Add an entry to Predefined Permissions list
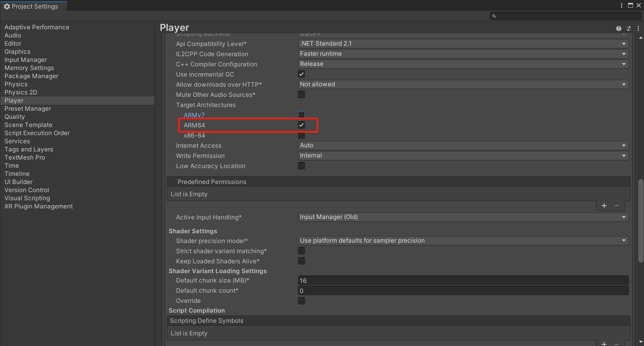The height and width of the screenshot is (346, 644). 604,206
